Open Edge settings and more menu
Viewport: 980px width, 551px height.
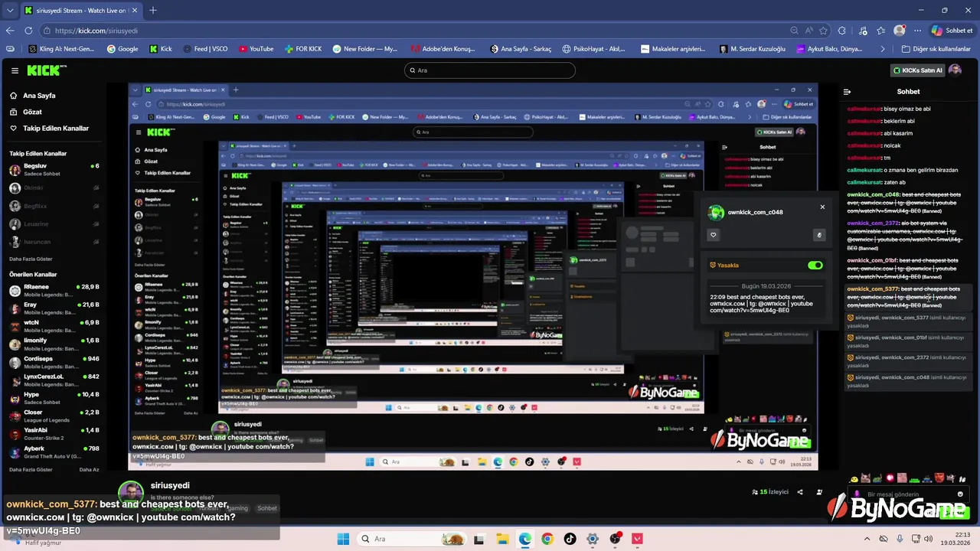click(x=917, y=31)
